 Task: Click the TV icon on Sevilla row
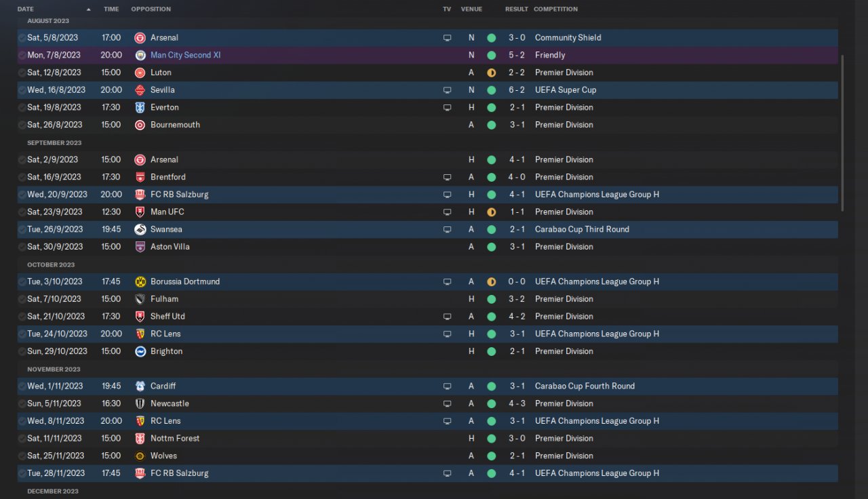(x=447, y=90)
